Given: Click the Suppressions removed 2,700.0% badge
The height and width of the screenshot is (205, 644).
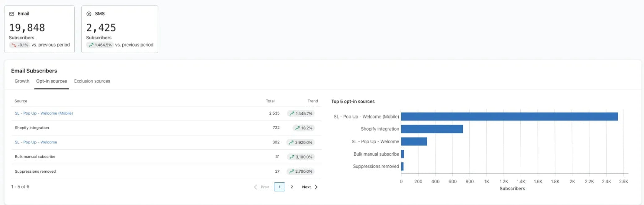Looking at the screenshot, I should pyautogui.click(x=301, y=172).
